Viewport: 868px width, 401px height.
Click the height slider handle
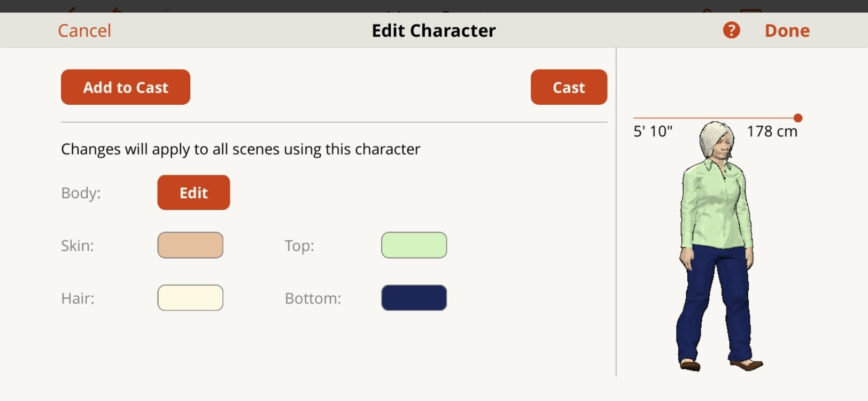click(797, 117)
